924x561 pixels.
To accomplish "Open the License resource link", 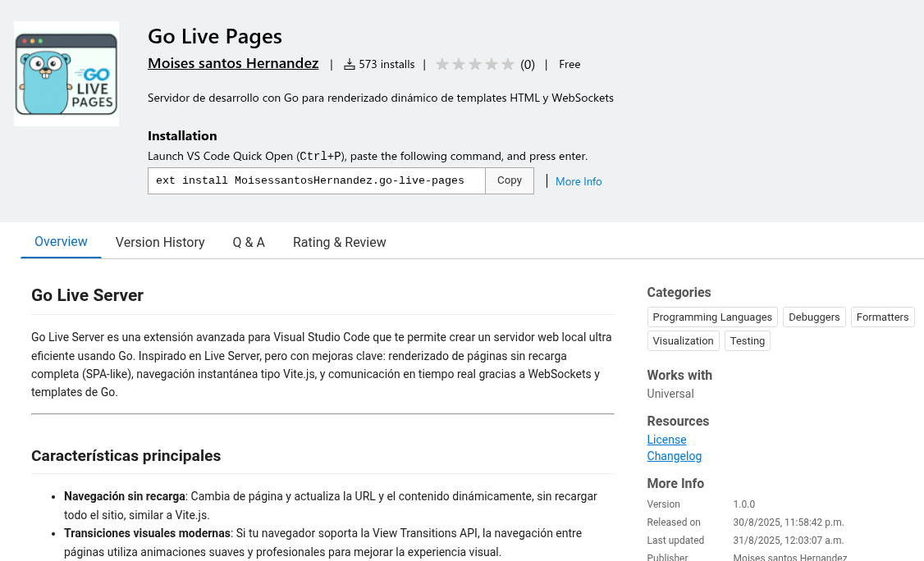I will pyautogui.click(x=666, y=440).
